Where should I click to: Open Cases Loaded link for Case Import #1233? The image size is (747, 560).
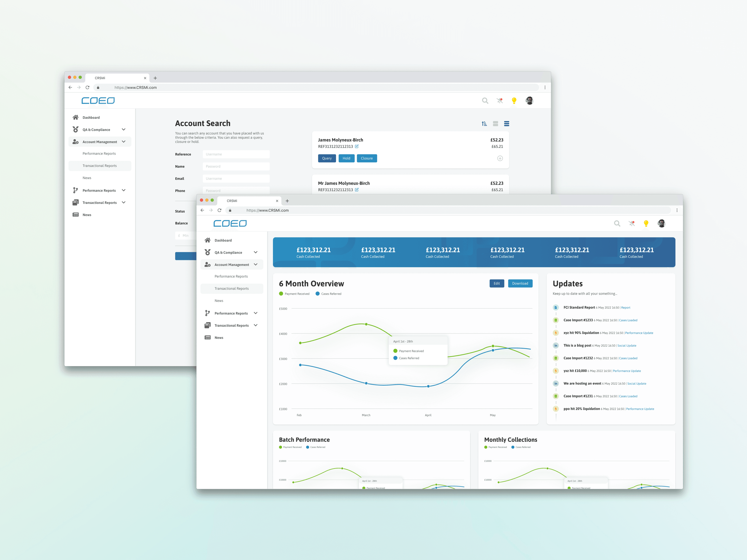[628, 320]
